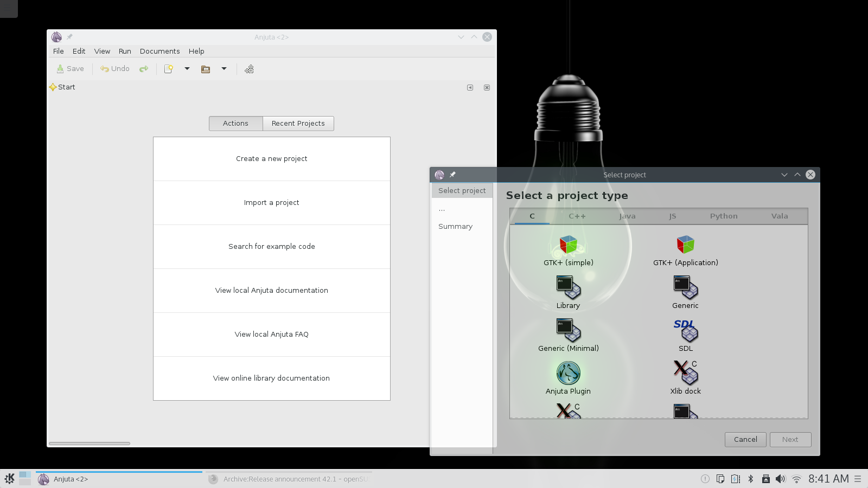Click the New file icon in toolbar

[x=169, y=69]
